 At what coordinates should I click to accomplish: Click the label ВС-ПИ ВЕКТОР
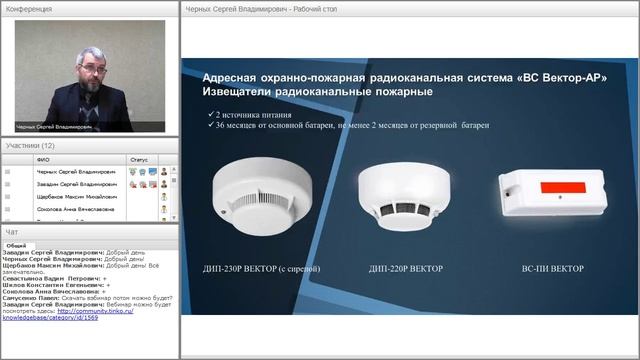553,269
